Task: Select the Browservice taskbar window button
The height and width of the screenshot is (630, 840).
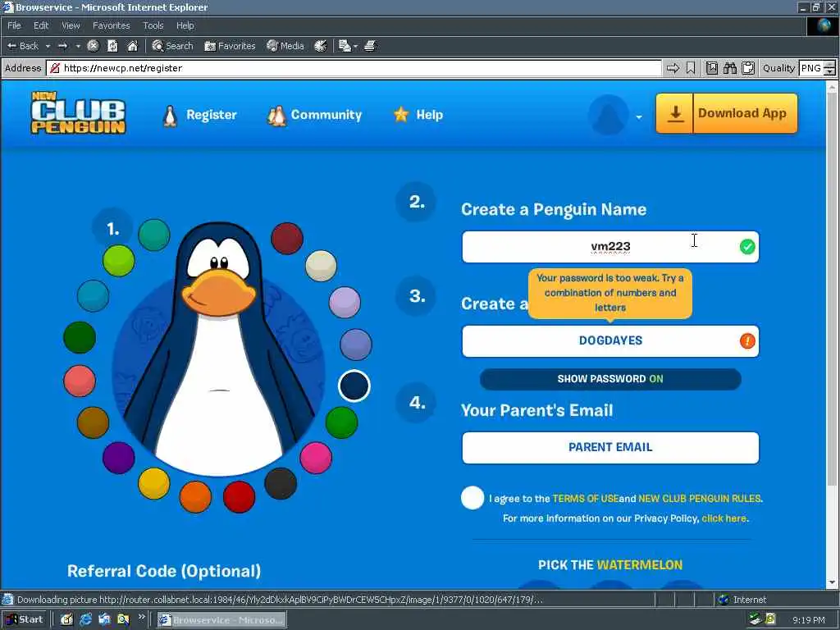Action: (x=221, y=620)
